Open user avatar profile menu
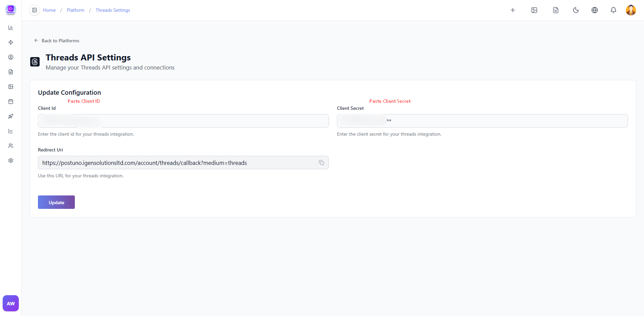Viewport: 644px width, 316px height. [631, 10]
